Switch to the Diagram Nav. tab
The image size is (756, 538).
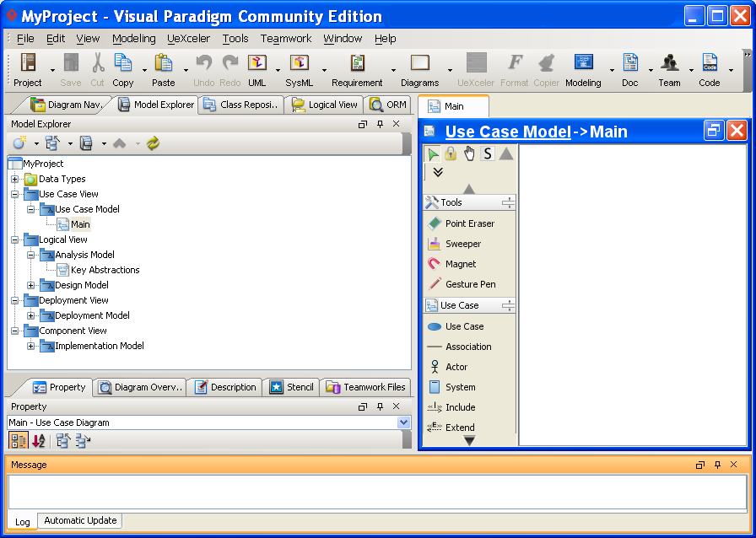(66, 105)
